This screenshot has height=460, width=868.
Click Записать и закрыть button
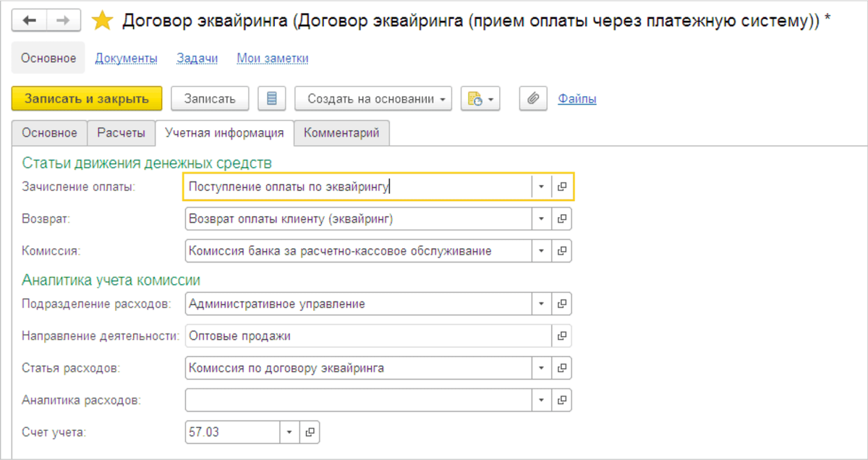[x=87, y=98]
